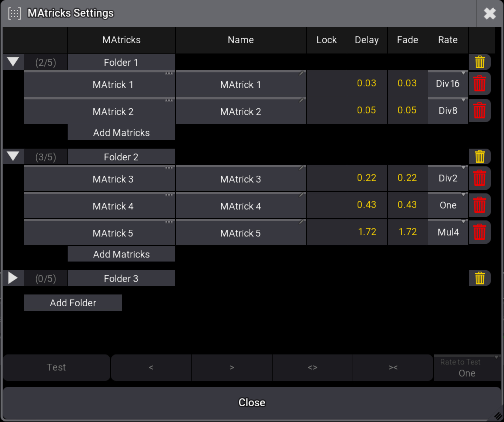Edit the Name field of MAtrick 2
This screenshot has width=504, height=422.
[241, 111]
